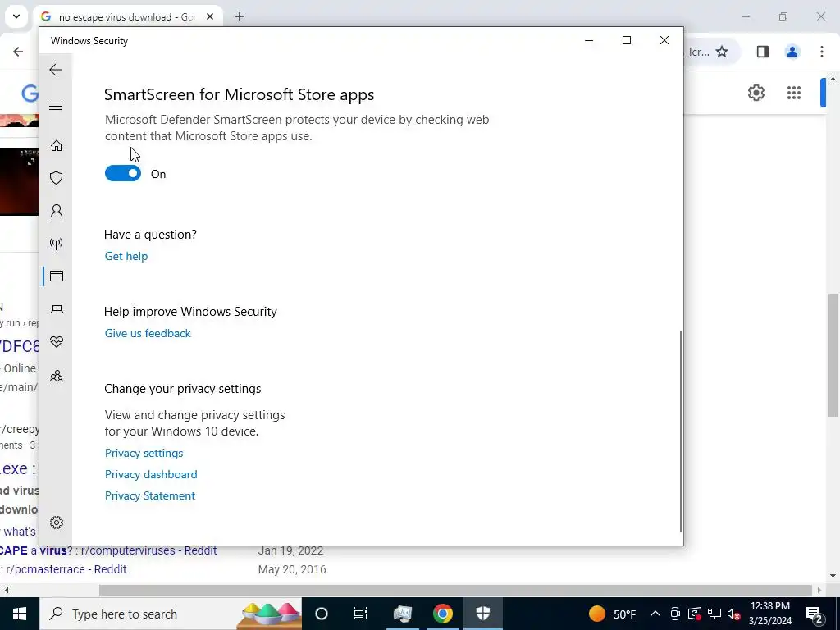Click Chrome's back navigation arrow
This screenshot has width=840, height=630.
click(x=18, y=52)
